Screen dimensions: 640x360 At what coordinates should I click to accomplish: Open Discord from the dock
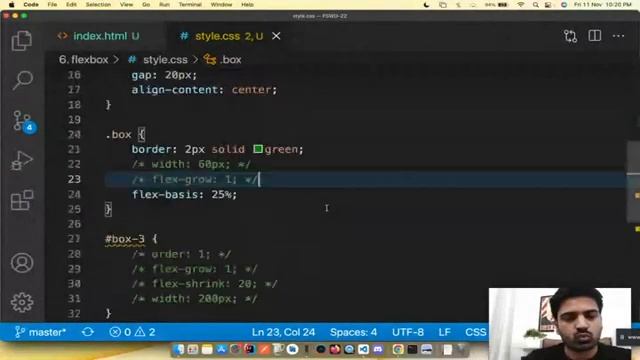tap(378, 349)
